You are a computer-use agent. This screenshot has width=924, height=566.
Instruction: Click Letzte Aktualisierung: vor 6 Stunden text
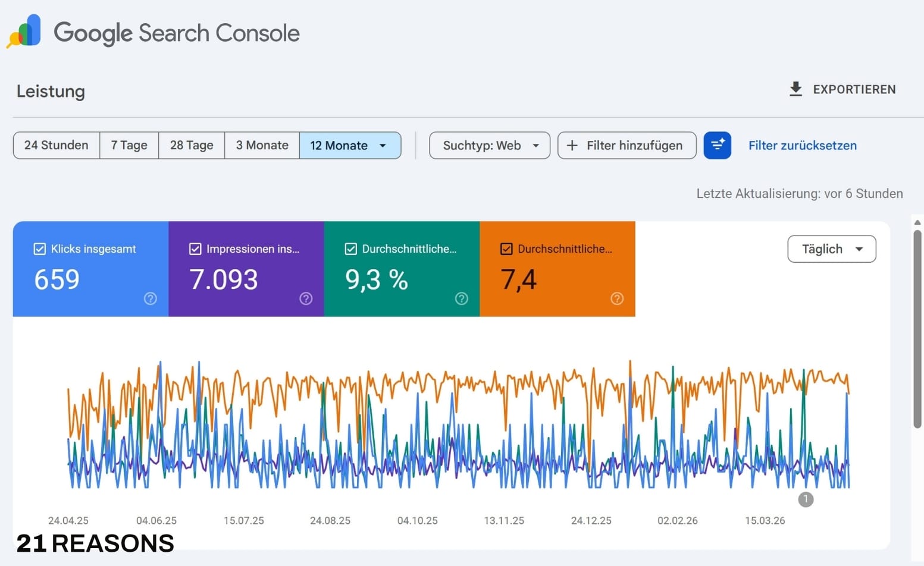click(x=800, y=194)
